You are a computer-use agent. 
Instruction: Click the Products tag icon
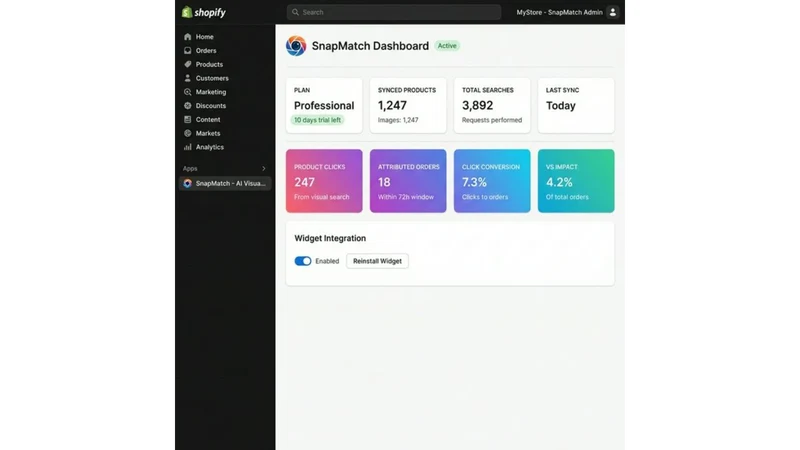pyautogui.click(x=188, y=64)
